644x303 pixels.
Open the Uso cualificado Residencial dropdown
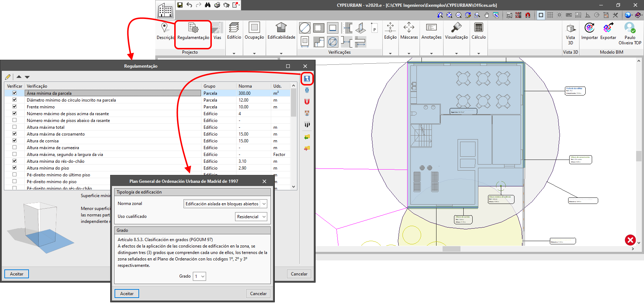pyautogui.click(x=251, y=217)
